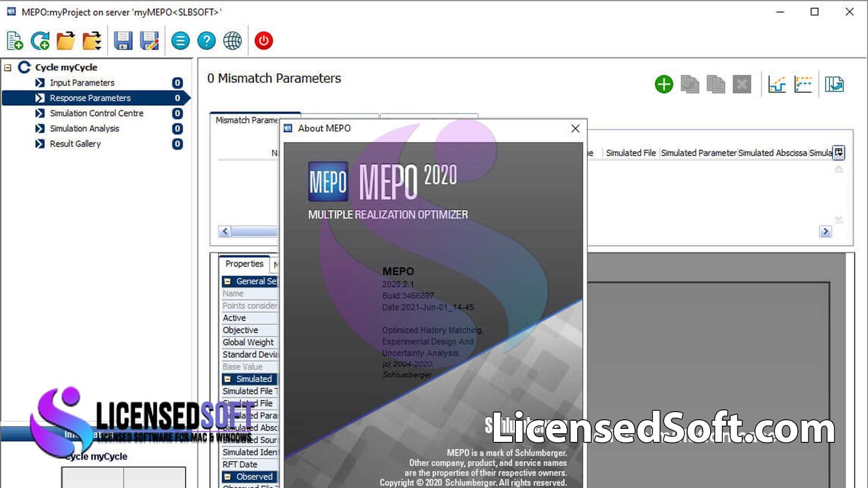868x488 pixels.
Task: Click the greyed-out copy-with-arrow documents icon
Action: [x=690, y=84]
